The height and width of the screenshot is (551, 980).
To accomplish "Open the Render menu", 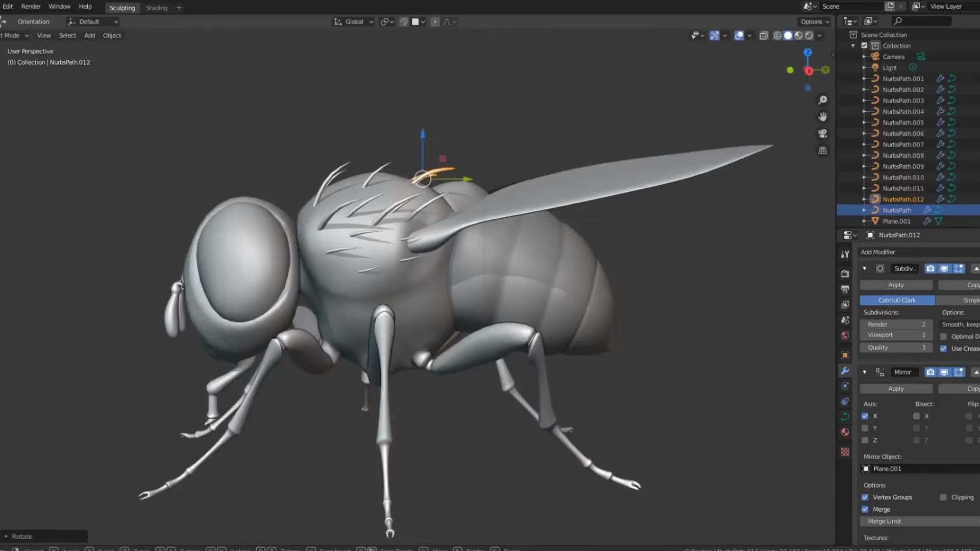I will click(x=30, y=6).
